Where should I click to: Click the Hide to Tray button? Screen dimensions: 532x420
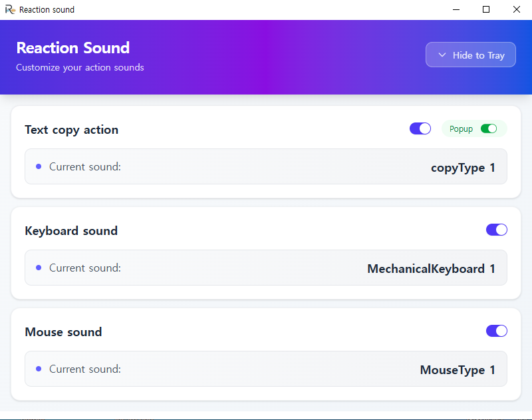coord(471,55)
